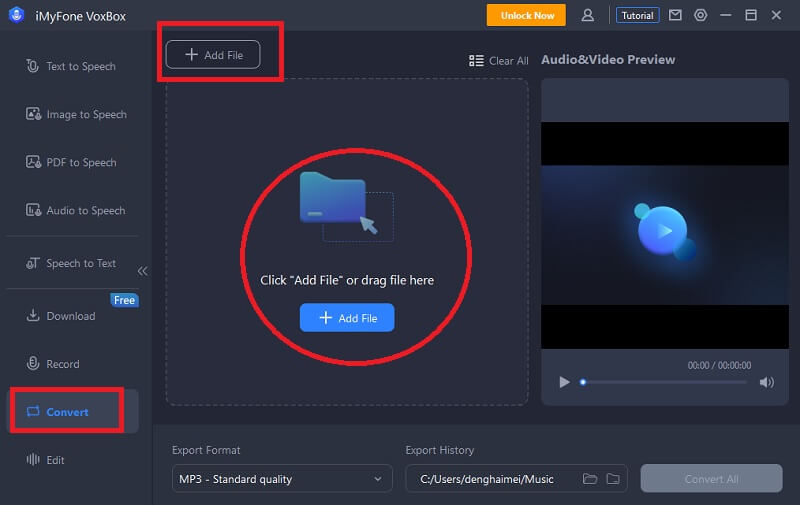Switch to Speech to Text
800x505 pixels.
point(71,263)
